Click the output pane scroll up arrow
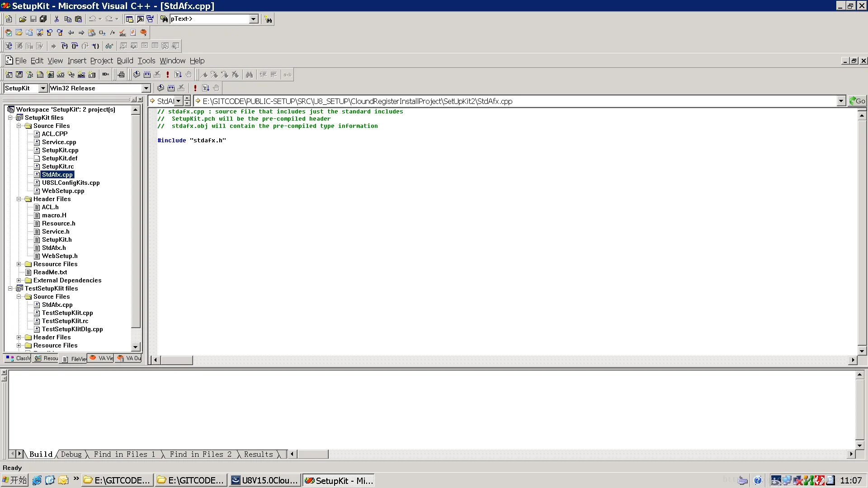This screenshot has width=868, height=488. pyautogui.click(x=860, y=375)
